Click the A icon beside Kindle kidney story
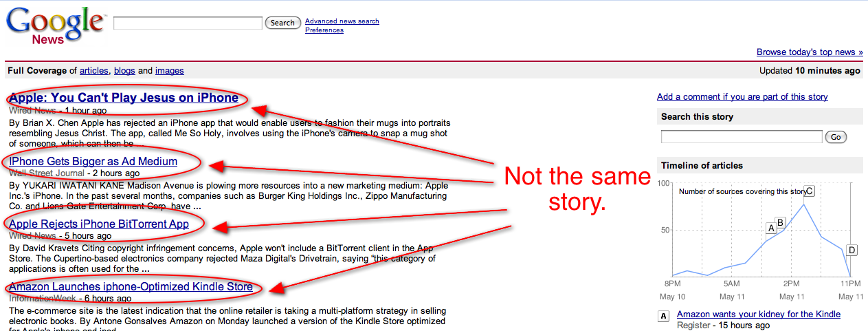868x331 pixels. click(663, 317)
